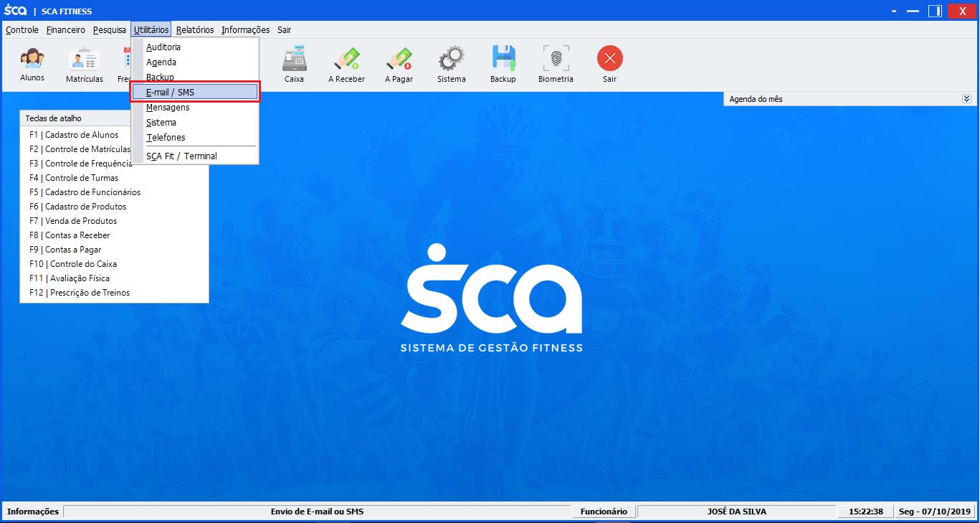Click F7 | Venda de Produtos shortcut
The image size is (980, 523).
point(73,221)
